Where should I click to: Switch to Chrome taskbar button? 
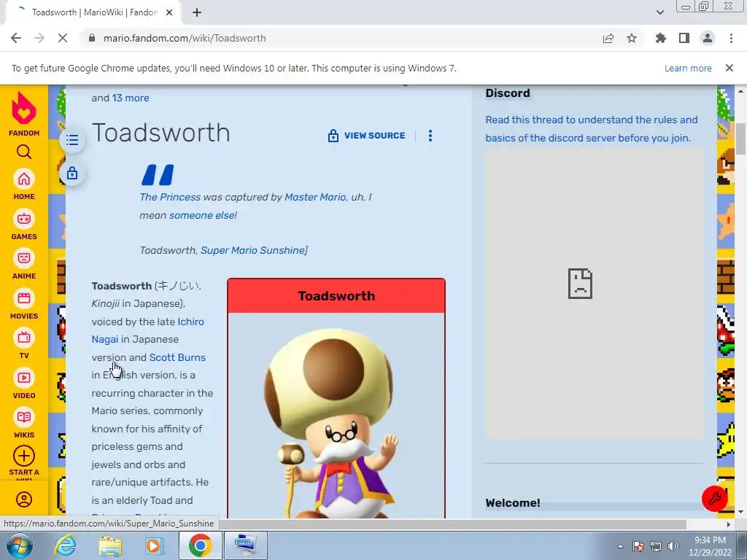200,545
